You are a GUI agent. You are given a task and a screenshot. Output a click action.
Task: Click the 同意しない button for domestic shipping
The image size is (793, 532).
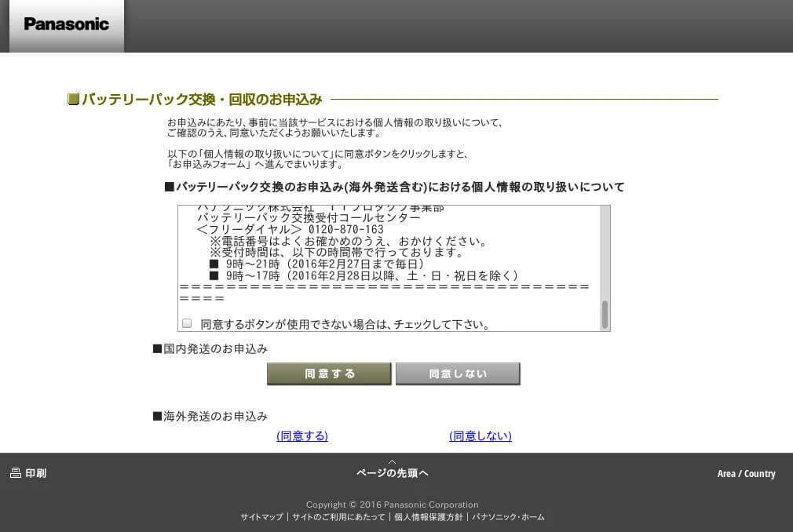(x=458, y=373)
